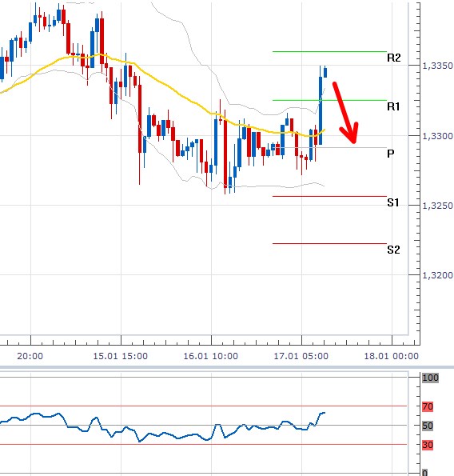Select the R2 resistance level label
Viewport: 454px width, 476px height.
pyautogui.click(x=393, y=58)
